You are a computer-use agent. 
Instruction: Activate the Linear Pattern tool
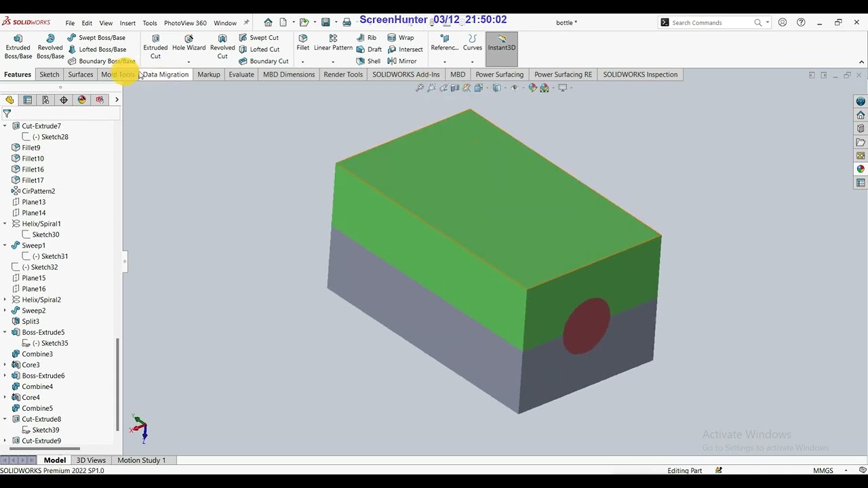click(x=333, y=43)
